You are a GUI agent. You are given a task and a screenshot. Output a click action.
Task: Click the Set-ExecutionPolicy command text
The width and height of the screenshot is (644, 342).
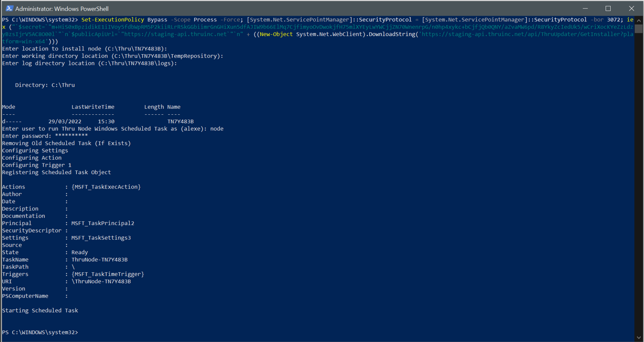point(113,20)
